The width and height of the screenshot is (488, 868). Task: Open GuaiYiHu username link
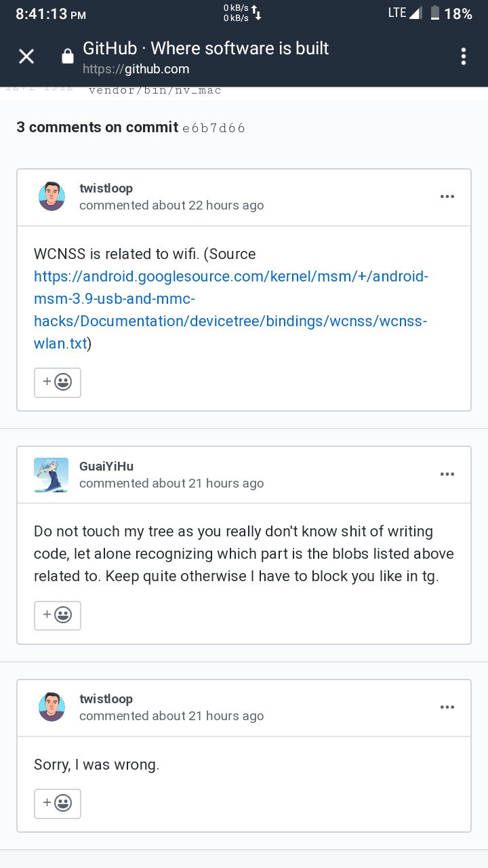106,466
